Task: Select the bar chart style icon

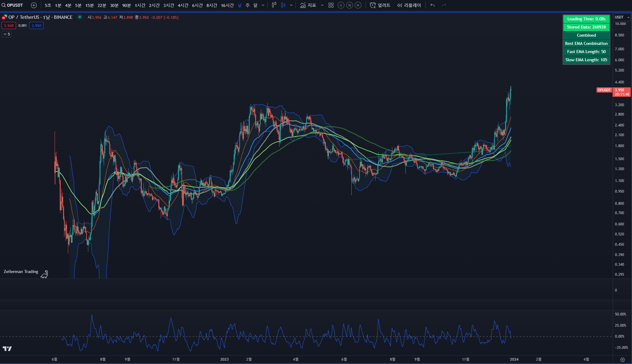Action: pos(274,5)
